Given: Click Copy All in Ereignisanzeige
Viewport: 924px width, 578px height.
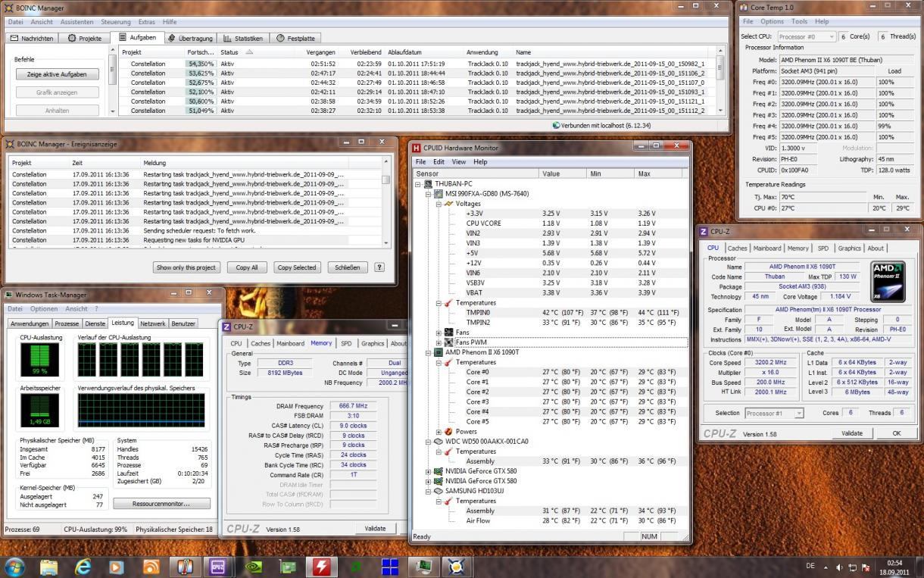Looking at the screenshot, I should (247, 267).
